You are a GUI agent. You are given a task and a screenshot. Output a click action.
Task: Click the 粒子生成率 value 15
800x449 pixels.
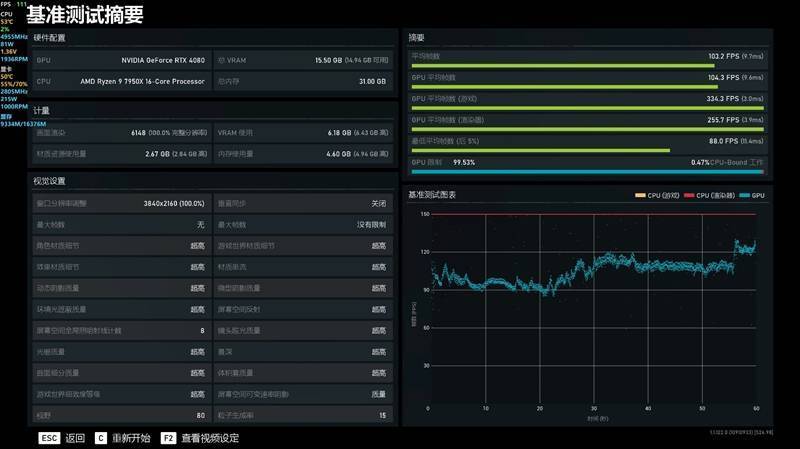click(383, 416)
